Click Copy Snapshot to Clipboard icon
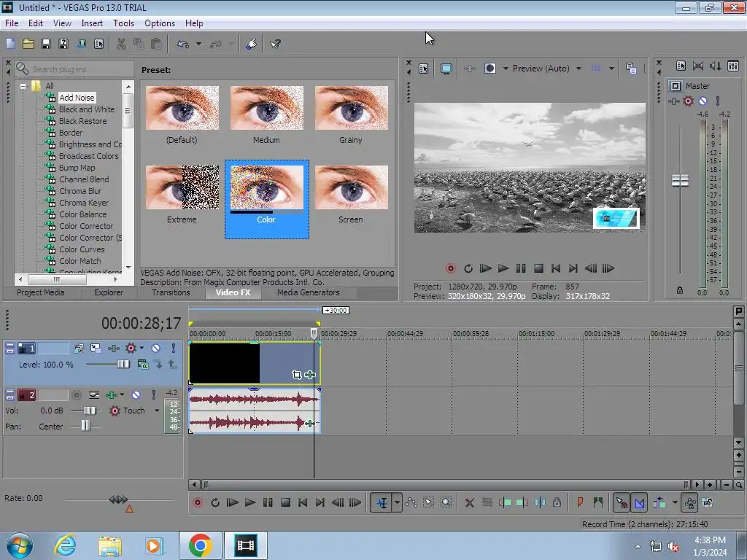 (x=631, y=69)
